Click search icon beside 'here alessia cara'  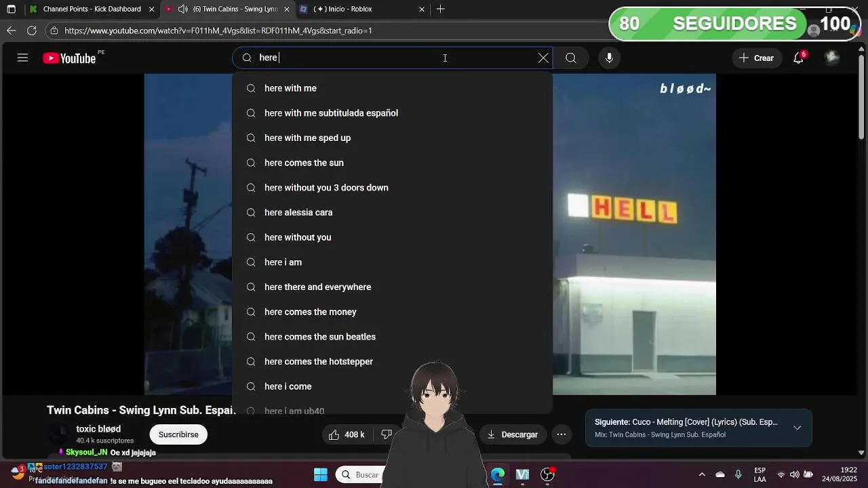[251, 212]
